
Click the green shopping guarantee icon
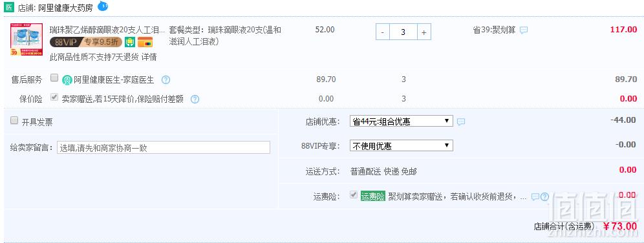pos(130,42)
